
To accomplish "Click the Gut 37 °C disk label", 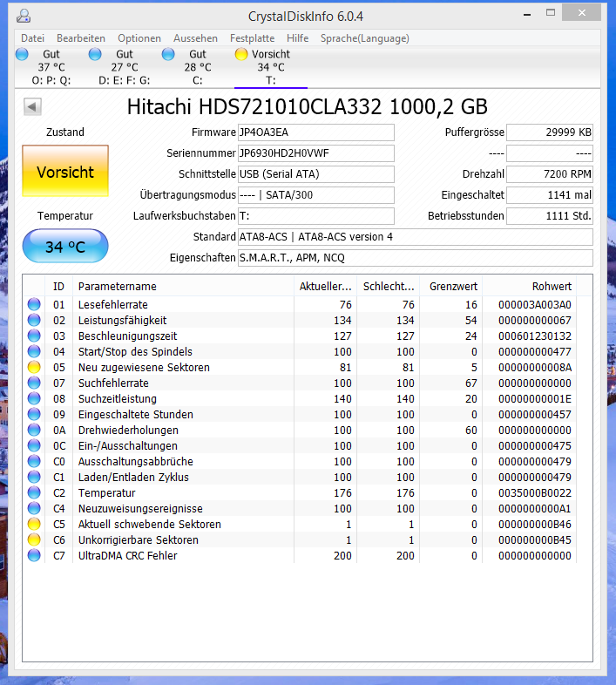I will pos(51,61).
